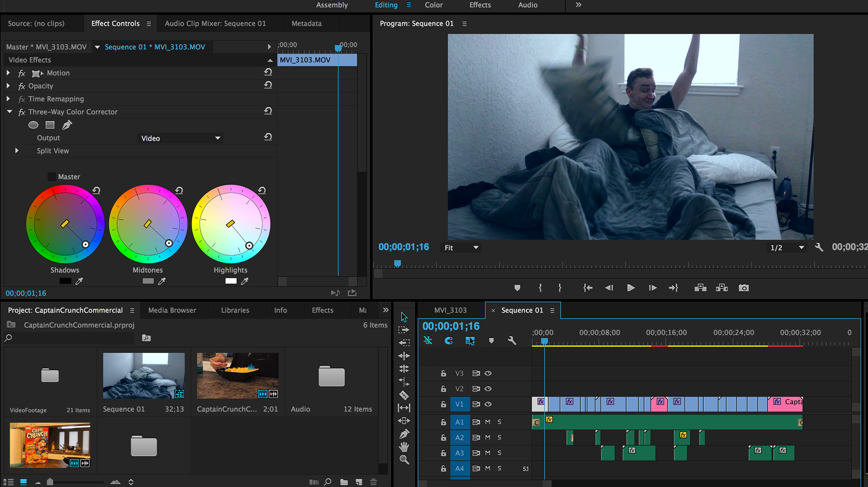The image size is (868, 487).
Task: Open the Media Browser tab
Action: [x=172, y=310]
